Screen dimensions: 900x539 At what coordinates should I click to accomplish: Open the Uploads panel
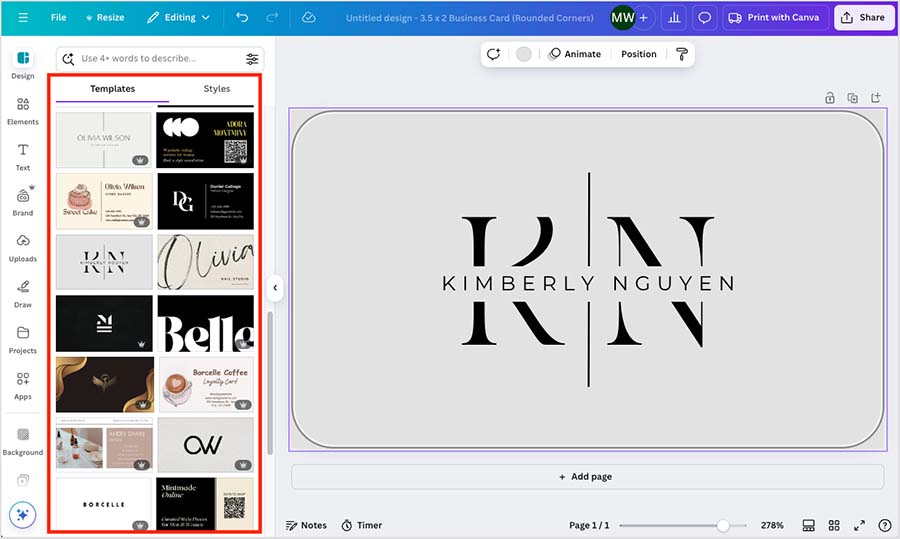click(x=23, y=248)
